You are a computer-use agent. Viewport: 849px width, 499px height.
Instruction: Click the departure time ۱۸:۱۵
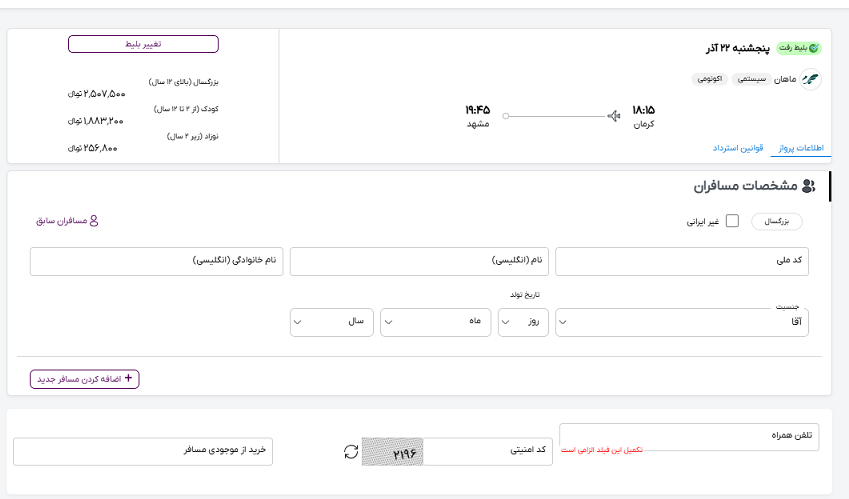click(643, 110)
